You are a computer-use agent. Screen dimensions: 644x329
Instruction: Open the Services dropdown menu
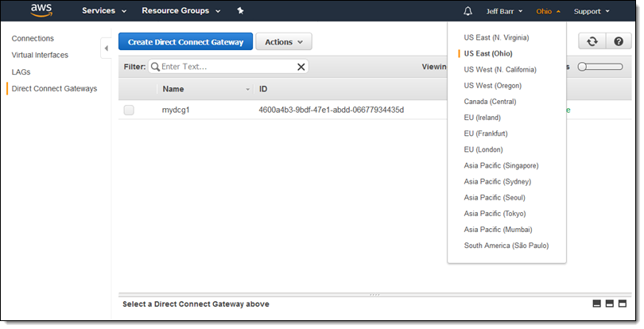pos(104,11)
